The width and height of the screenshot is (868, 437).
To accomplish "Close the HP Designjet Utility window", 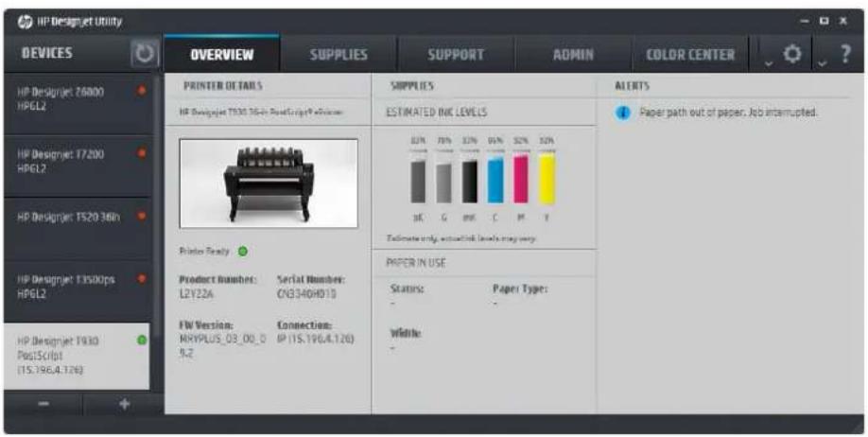I will coord(843,21).
